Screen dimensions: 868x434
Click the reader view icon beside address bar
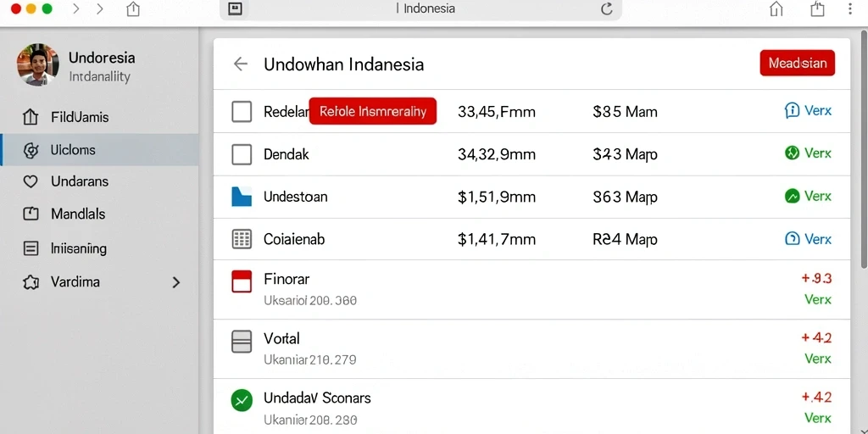pyautogui.click(x=236, y=8)
